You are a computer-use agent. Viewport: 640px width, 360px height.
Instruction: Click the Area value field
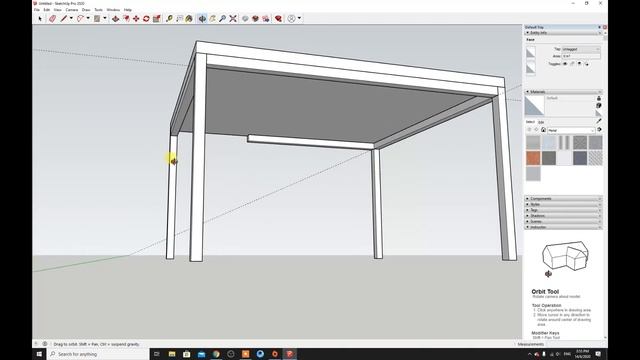coord(581,56)
